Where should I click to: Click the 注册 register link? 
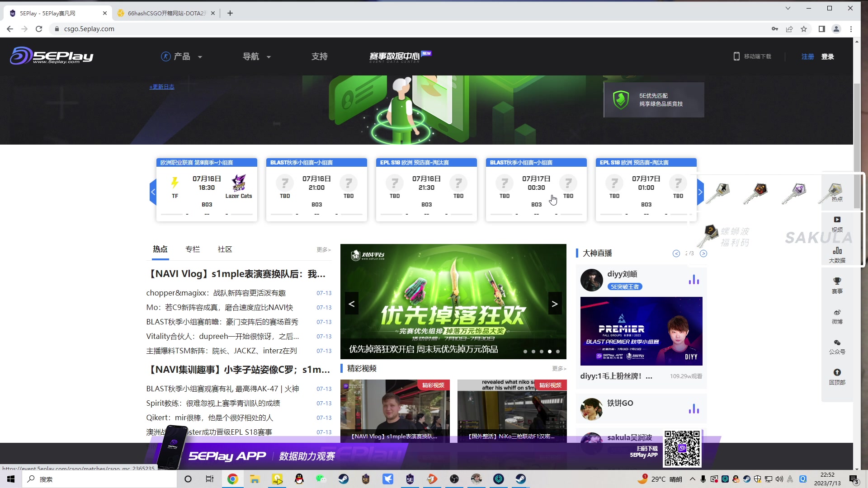tap(807, 56)
